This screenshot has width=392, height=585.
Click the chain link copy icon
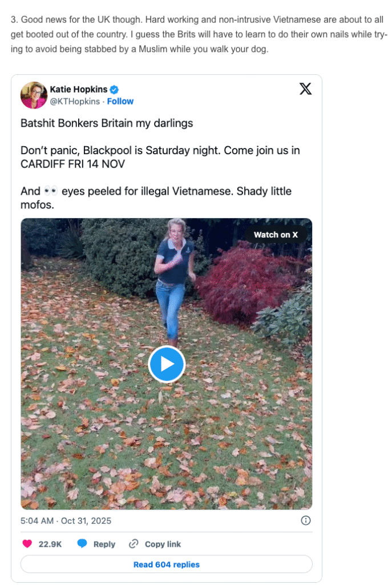point(134,544)
